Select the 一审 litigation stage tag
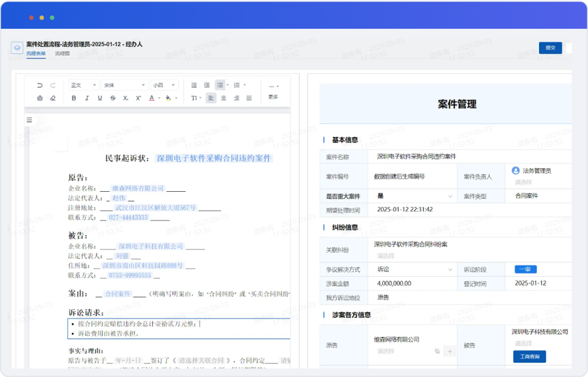 (x=525, y=269)
